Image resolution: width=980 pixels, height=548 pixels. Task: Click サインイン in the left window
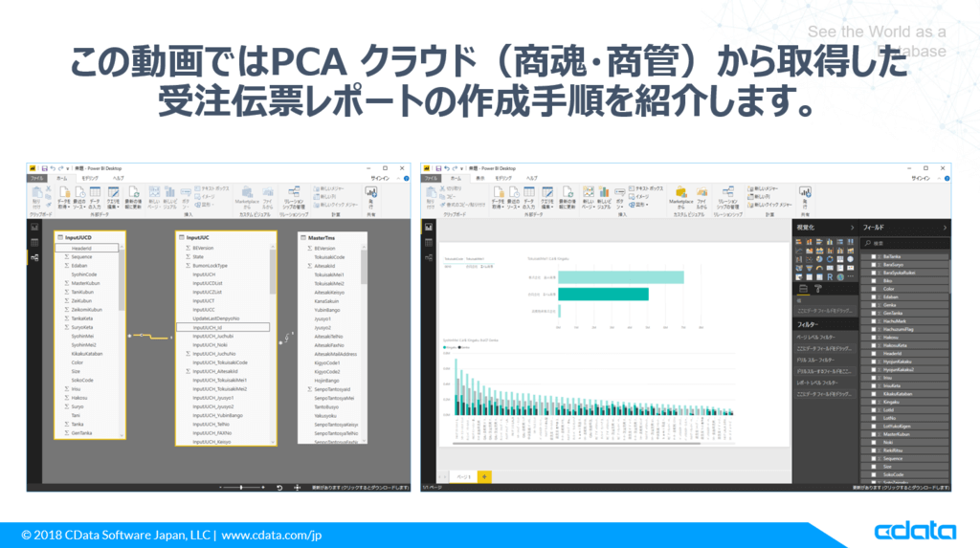pyautogui.click(x=380, y=178)
